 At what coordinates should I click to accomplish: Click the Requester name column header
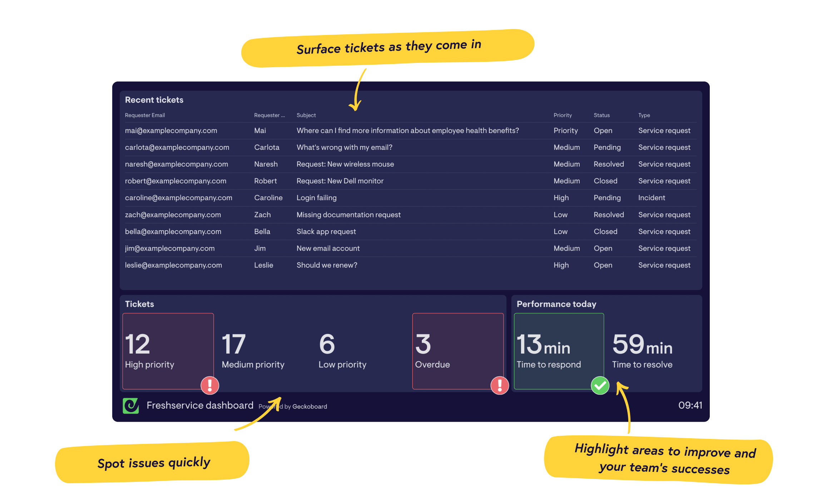tap(269, 115)
